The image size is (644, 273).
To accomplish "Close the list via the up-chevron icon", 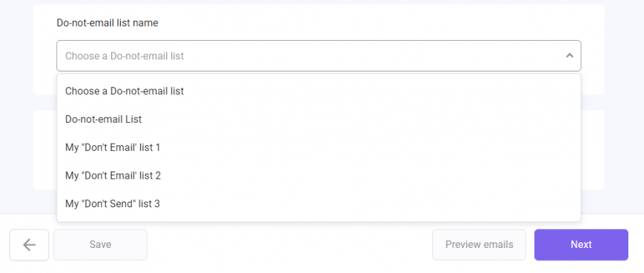I will (570, 56).
